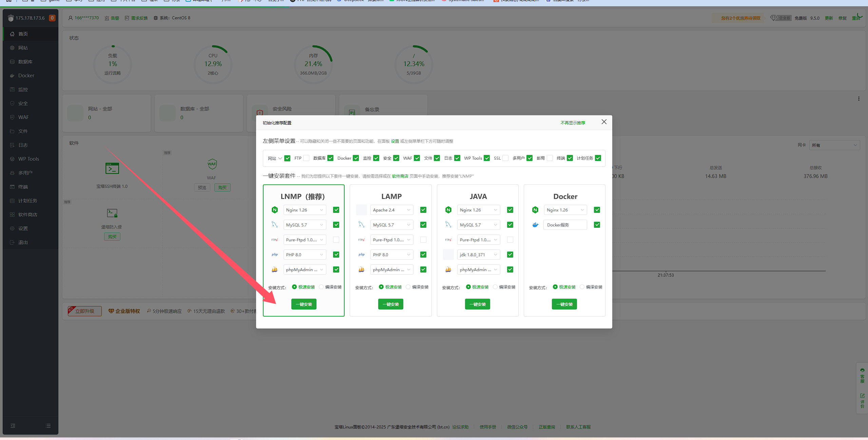The height and width of the screenshot is (440, 868).
Task: Click the 宝塔SSH终端 terminal icon
Action: click(x=112, y=168)
